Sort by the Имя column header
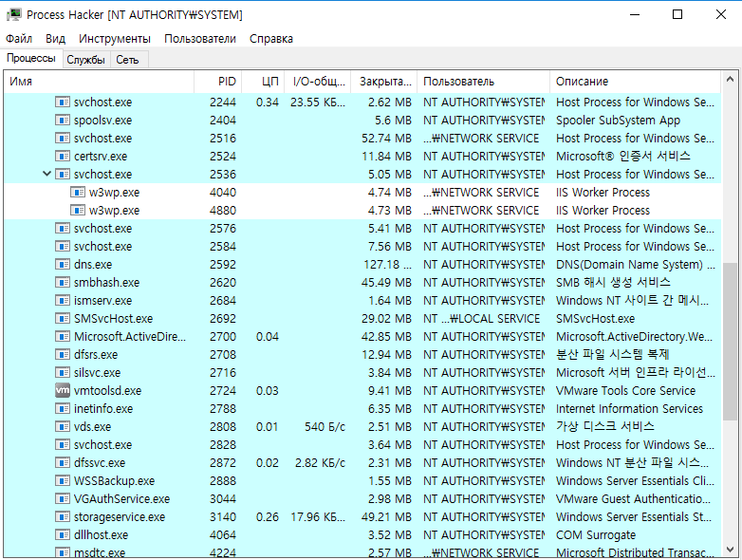Image resolution: width=742 pixels, height=560 pixels. (99, 82)
